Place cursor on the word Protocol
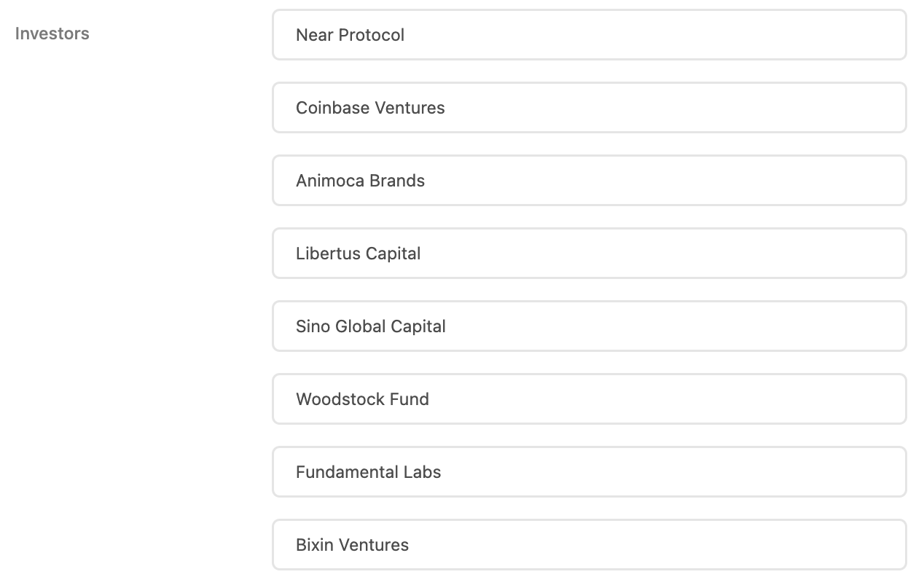This screenshot has width=924, height=577. pos(372,35)
